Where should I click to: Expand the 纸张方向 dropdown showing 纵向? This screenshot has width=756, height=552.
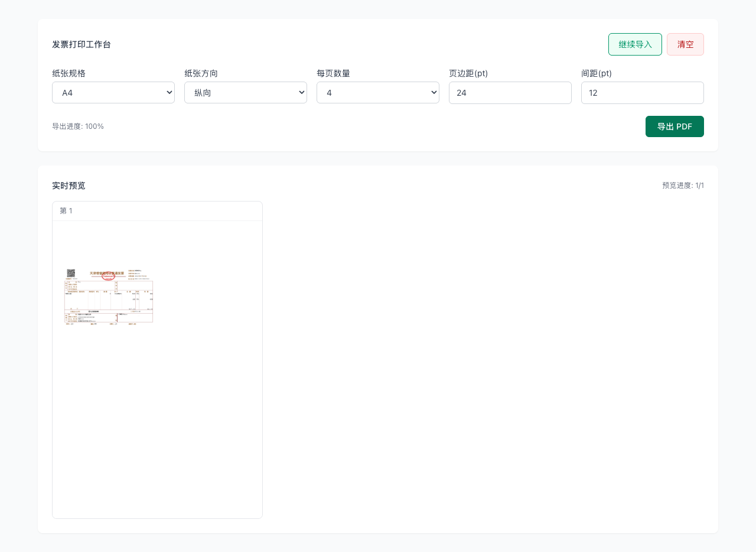coord(246,93)
